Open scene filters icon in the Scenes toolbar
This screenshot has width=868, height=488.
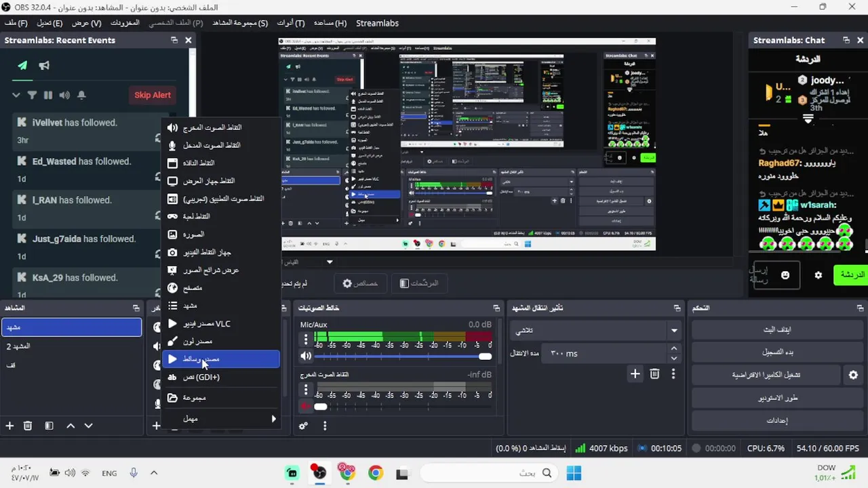tap(49, 426)
